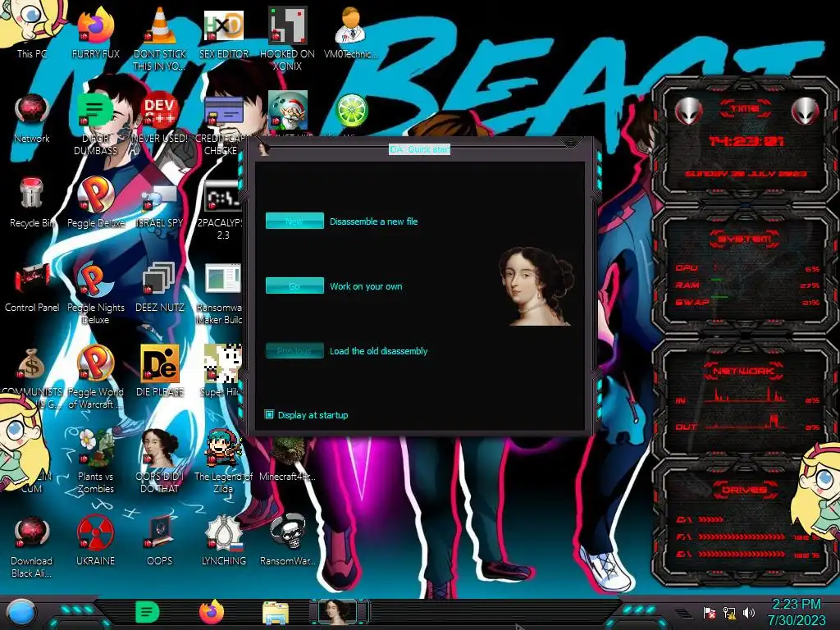This screenshot has width=840, height=630.
Task: Open the Peggle Deluxe shortcut
Action: click(95, 201)
